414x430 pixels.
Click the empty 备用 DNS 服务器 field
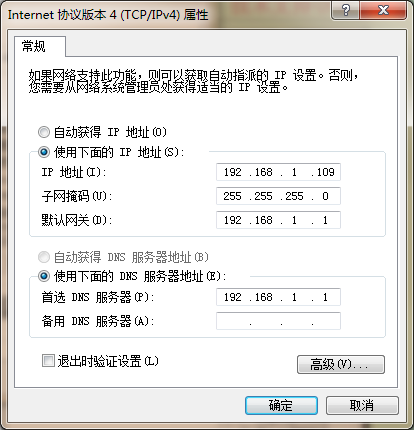pos(278,321)
